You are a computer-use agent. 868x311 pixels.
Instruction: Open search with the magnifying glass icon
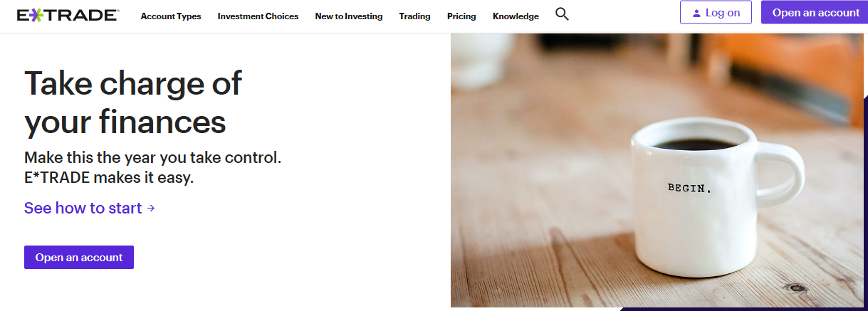coord(562,14)
